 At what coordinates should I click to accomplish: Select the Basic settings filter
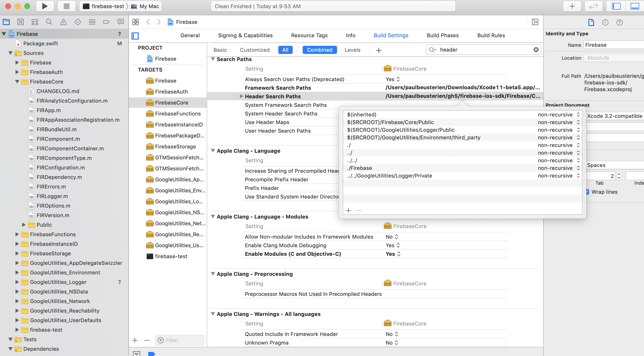pos(220,50)
